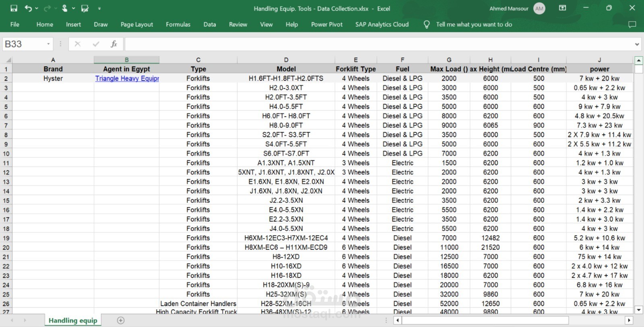This screenshot has width=644, height=327.
Task: Select the Review ribbon tab
Action: [x=238, y=25]
